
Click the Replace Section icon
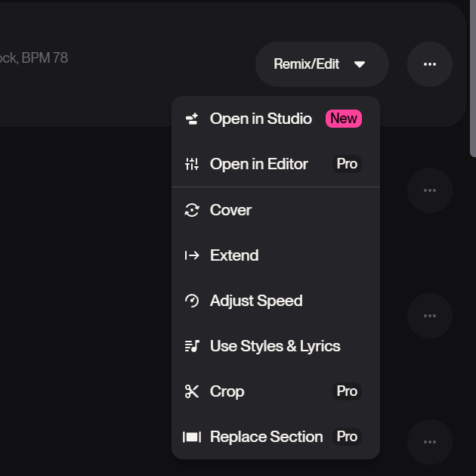coord(192,437)
